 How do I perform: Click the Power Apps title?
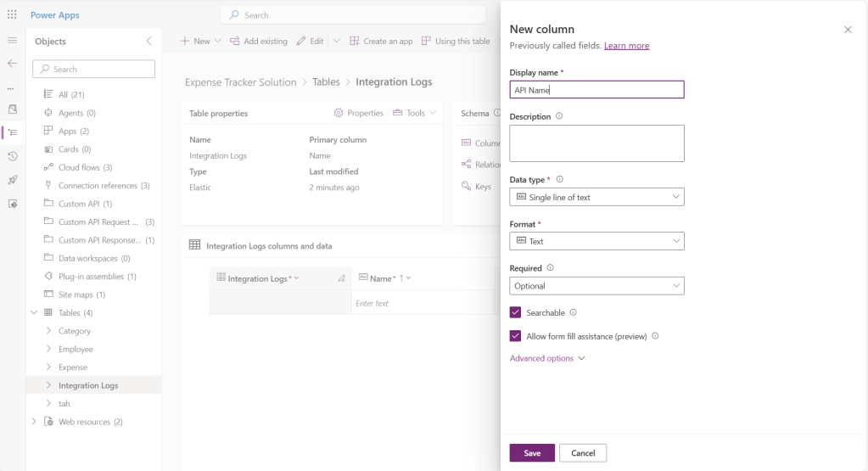(x=55, y=15)
